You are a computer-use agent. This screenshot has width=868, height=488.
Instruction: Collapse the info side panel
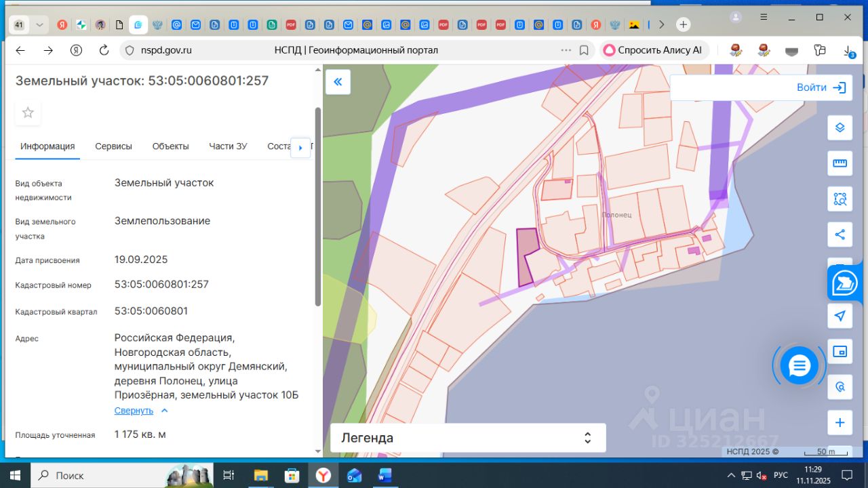tap(338, 82)
